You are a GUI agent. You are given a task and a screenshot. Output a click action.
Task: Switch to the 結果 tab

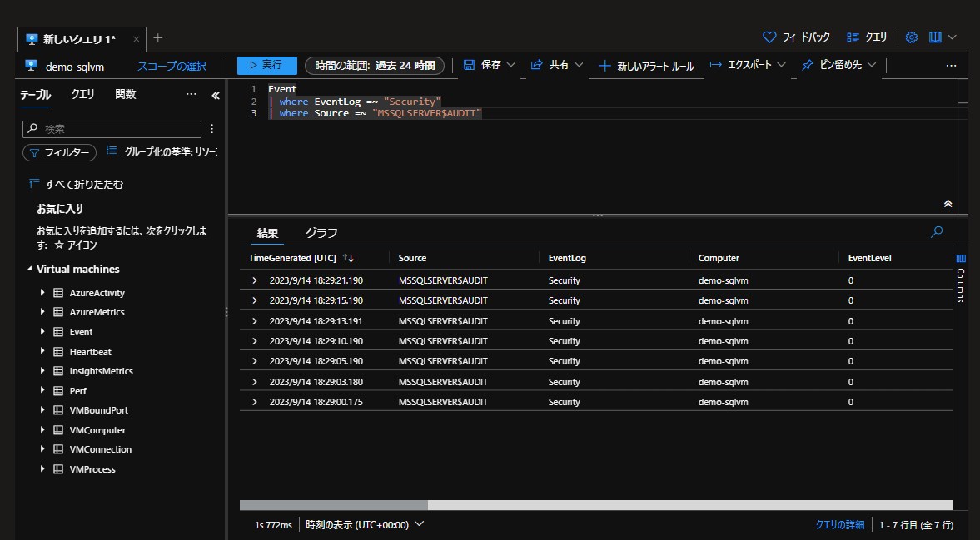pyautogui.click(x=267, y=233)
